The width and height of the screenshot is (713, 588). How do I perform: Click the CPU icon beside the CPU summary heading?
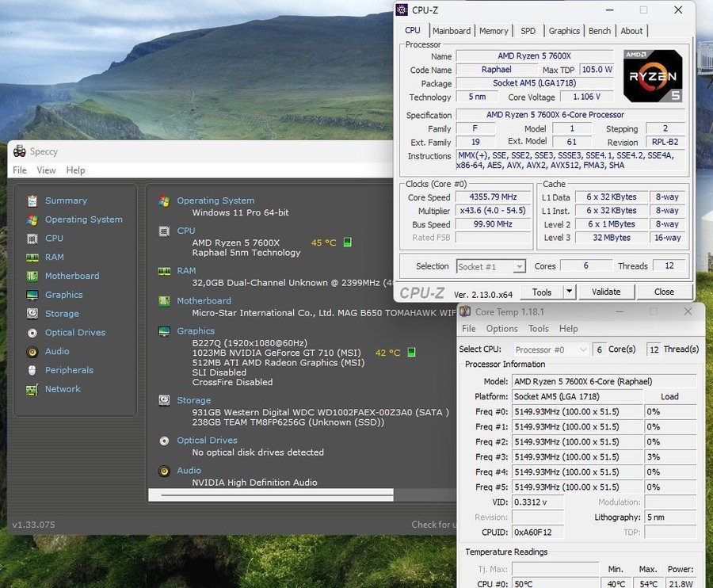[x=164, y=231]
